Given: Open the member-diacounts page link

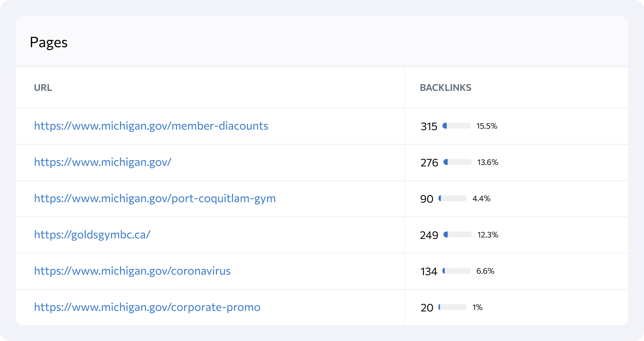Looking at the screenshot, I should 151,126.
